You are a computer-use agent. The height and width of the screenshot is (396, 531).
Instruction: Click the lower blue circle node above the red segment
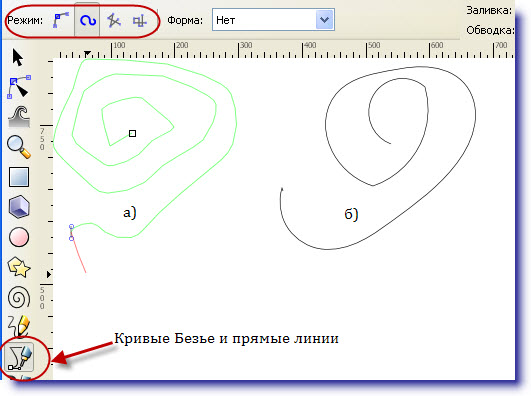(71, 238)
